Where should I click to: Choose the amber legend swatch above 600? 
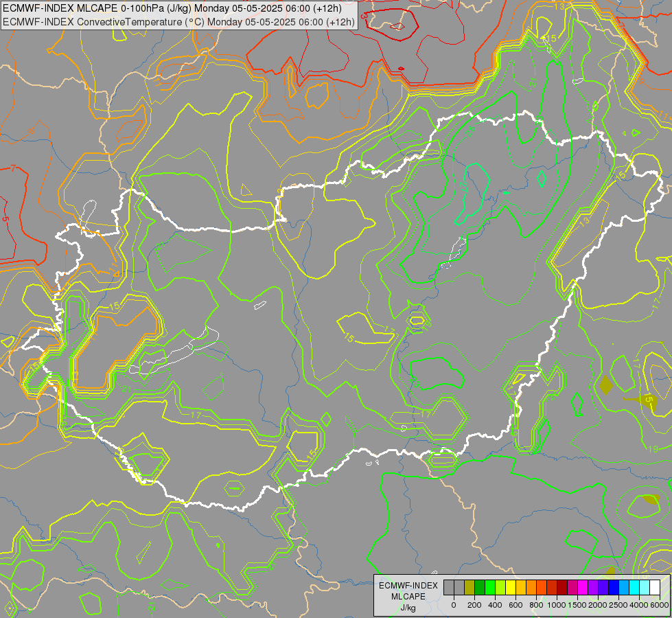click(521, 587)
